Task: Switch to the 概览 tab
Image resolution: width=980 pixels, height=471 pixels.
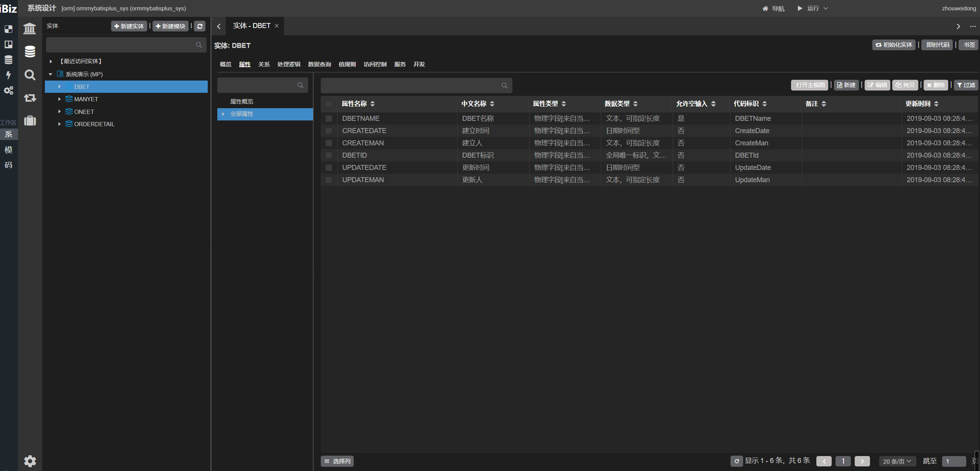Action: [x=225, y=64]
